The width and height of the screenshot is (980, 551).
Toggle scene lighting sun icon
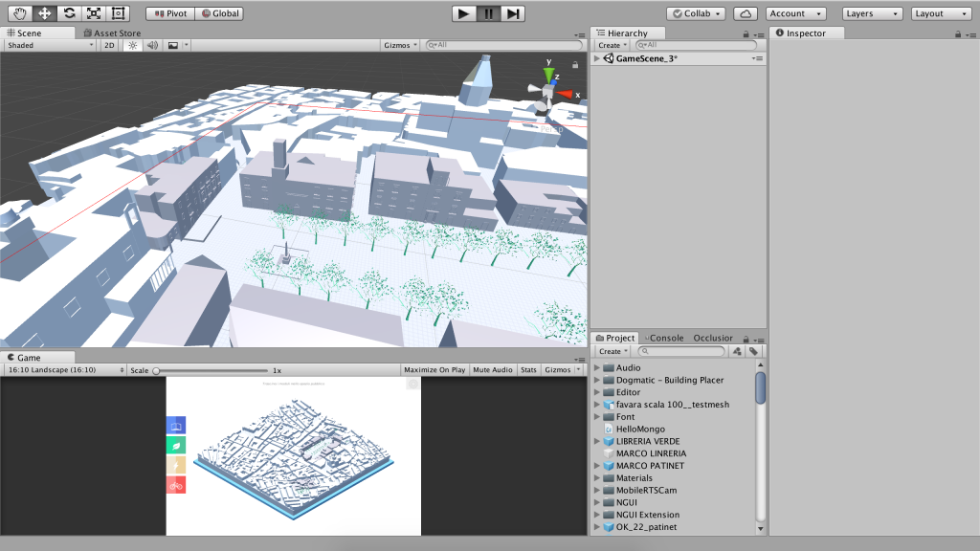[x=133, y=45]
